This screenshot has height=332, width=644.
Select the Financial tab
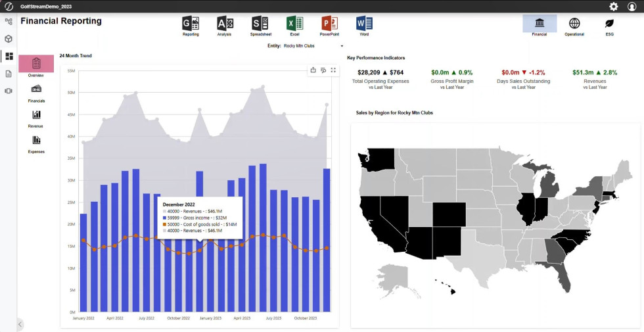tap(539, 24)
